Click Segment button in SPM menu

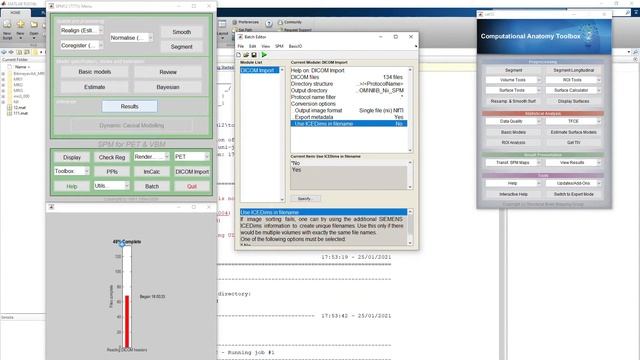pos(182,47)
